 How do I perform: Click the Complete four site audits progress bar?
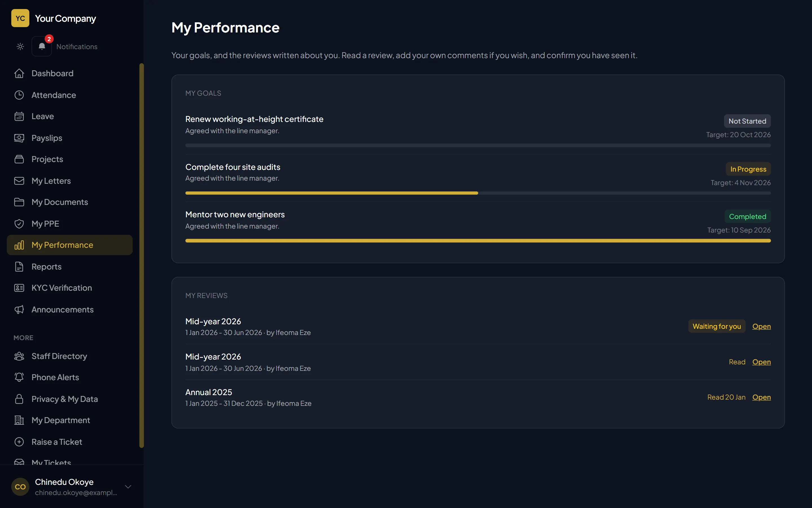(478, 193)
